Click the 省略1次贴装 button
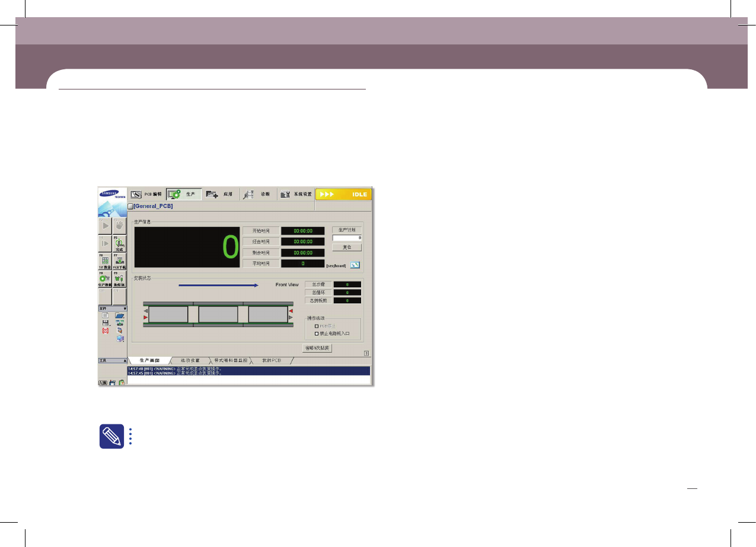Screen dimensions: 756x547 tap(317, 348)
